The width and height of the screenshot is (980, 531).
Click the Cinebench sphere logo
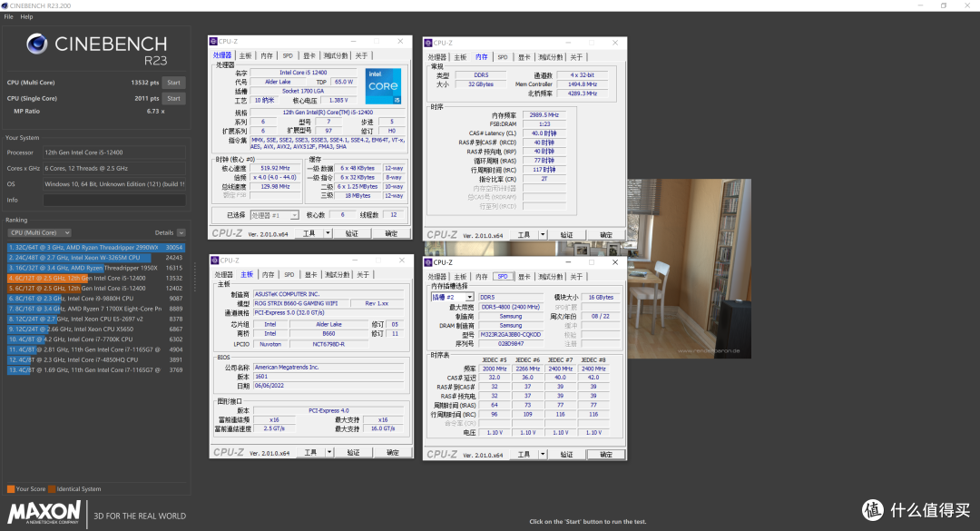point(37,44)
